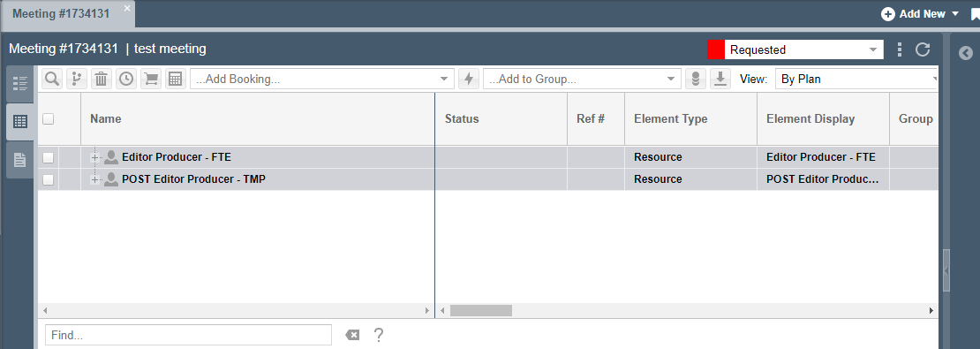Expand the Editor Producer - FTE tree node
The height and width of the screenshot is (349, 980).
[x=95, y=157]
